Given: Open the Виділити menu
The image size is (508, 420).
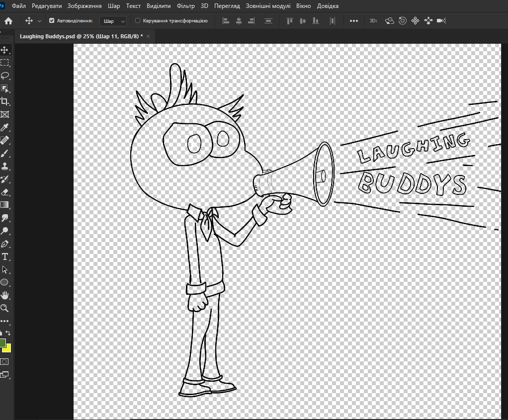Looking at the screenshot, I should (x=159, y=6).
